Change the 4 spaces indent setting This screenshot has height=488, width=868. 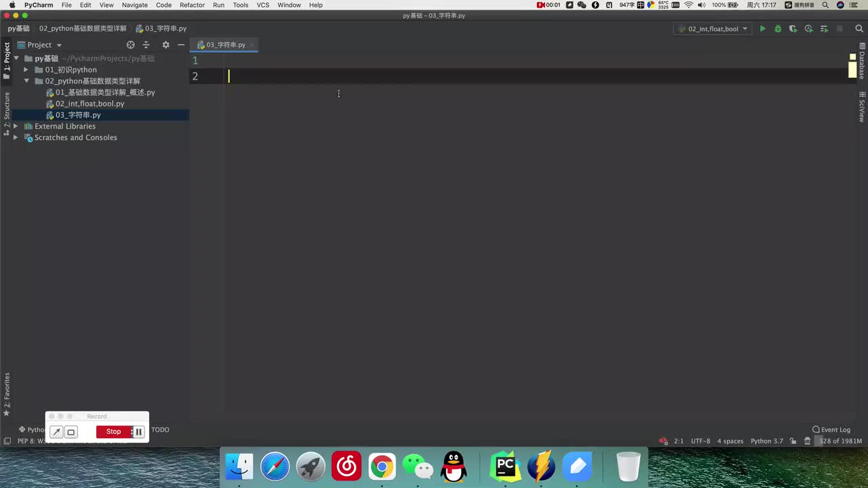click(730, 441)
